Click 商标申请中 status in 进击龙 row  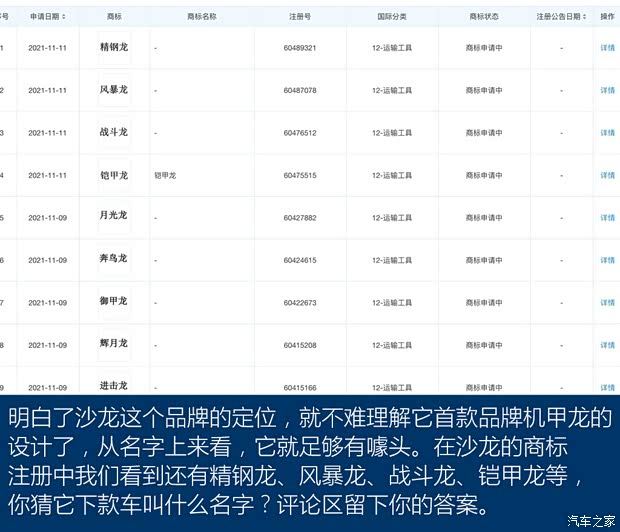pos(484,388)
